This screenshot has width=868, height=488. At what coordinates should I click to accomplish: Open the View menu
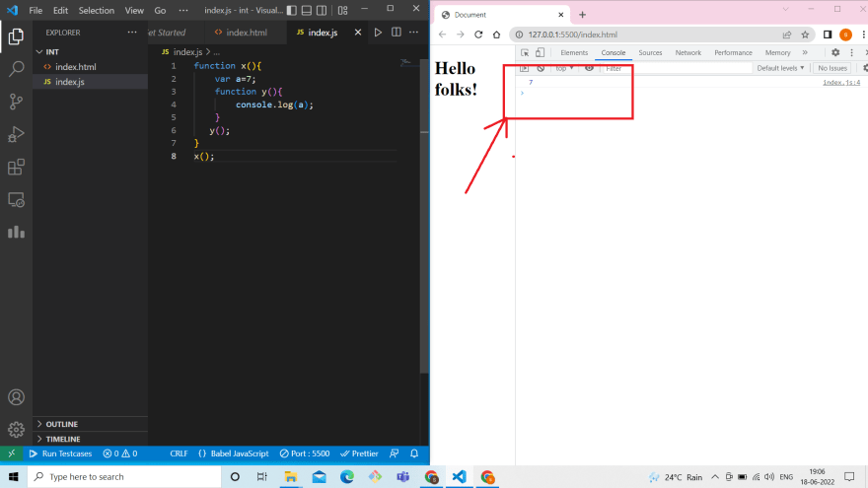click(x=134, y=11)
